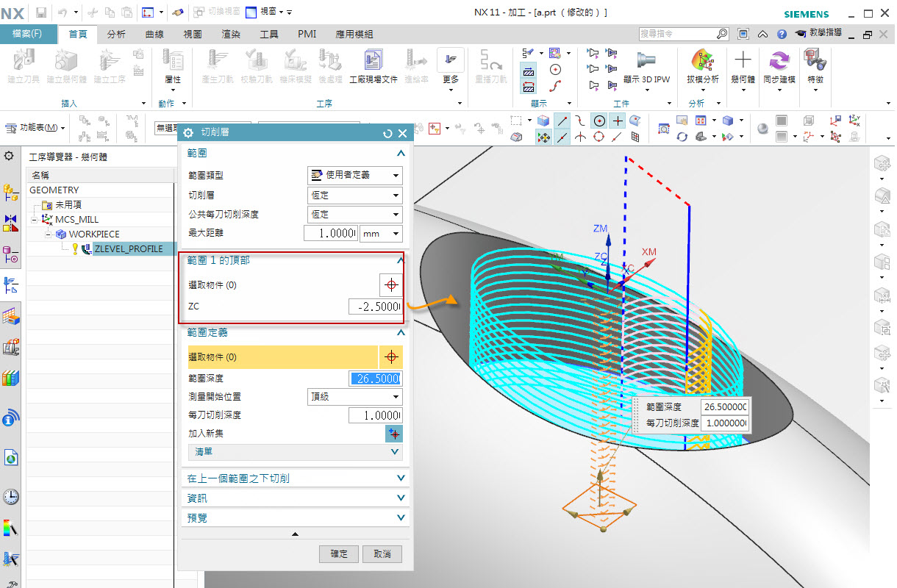The image size is (897, 588).
Task: Toggle the Control Point snap button
Action: [581, 121]
